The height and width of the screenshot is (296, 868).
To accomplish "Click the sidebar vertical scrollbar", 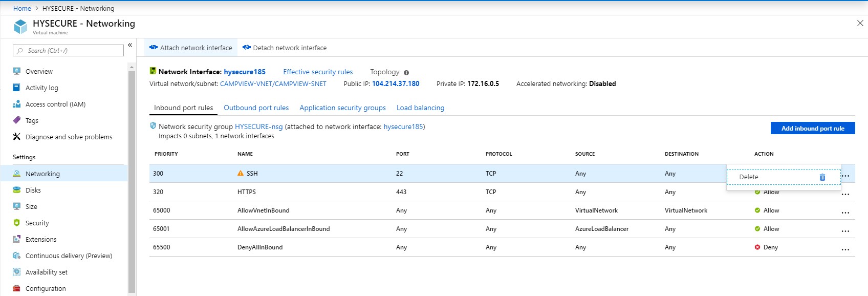I will pos(132,181).
